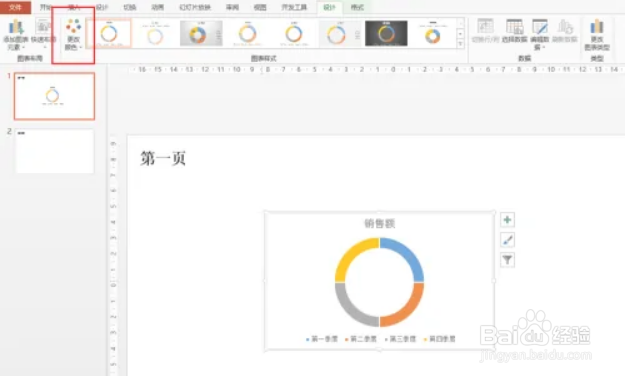Select the last chart style in the gallery row
This screenshot has height=376, width=625.
(x=433, y=33)
